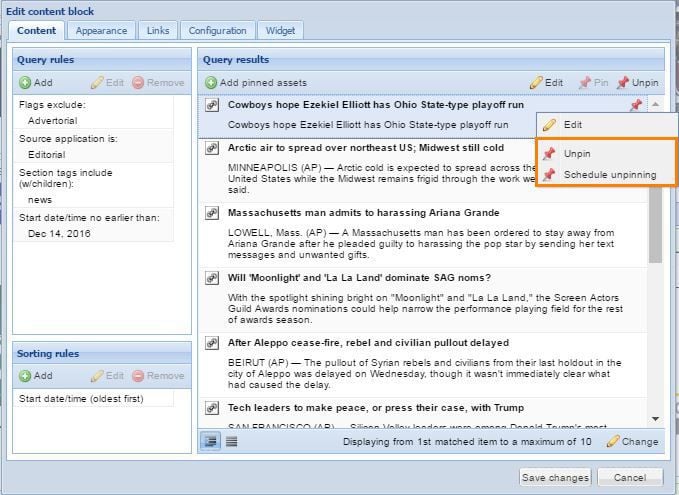Click Change to adjust displayed item range

[632, 441]
